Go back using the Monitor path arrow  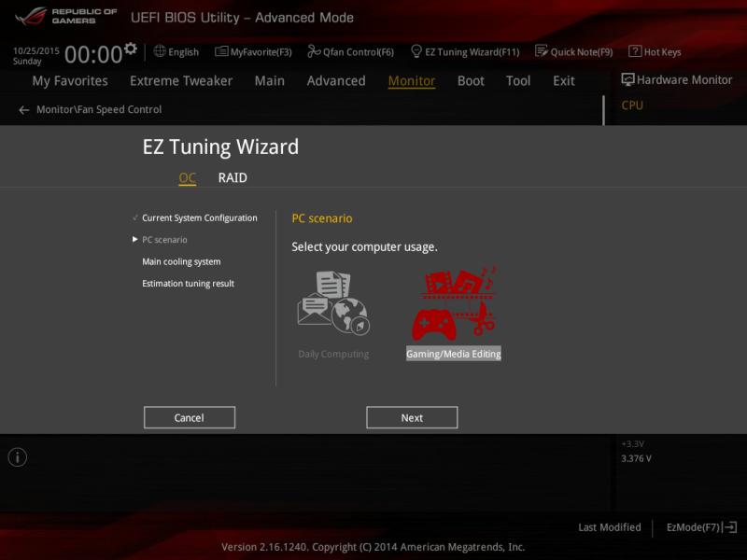pos(24,110)
